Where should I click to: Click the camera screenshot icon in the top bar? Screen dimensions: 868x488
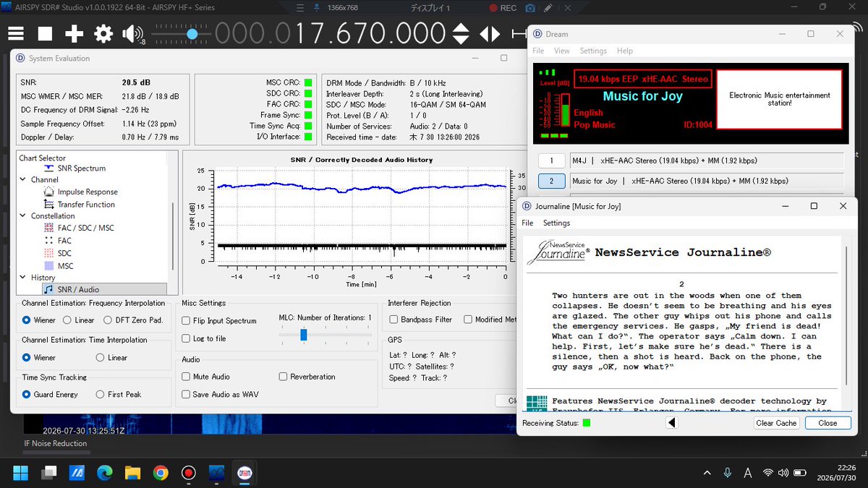(530, 8)
